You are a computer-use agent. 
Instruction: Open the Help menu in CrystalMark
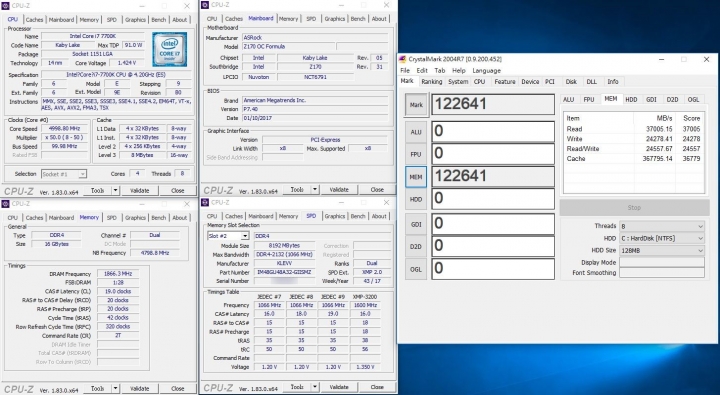point(459,71)
